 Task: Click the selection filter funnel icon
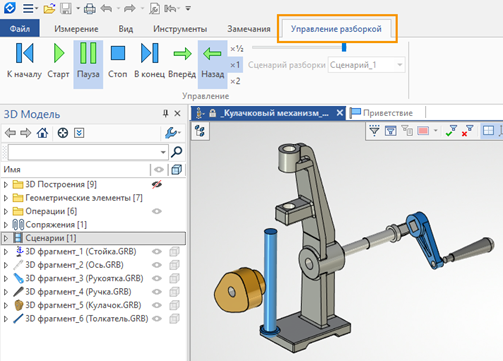374,131
